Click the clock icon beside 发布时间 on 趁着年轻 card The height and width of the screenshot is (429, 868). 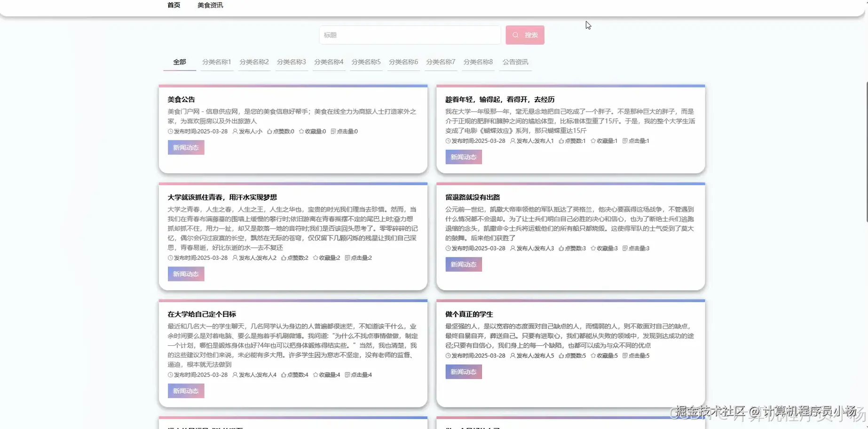tap(448, 140)
